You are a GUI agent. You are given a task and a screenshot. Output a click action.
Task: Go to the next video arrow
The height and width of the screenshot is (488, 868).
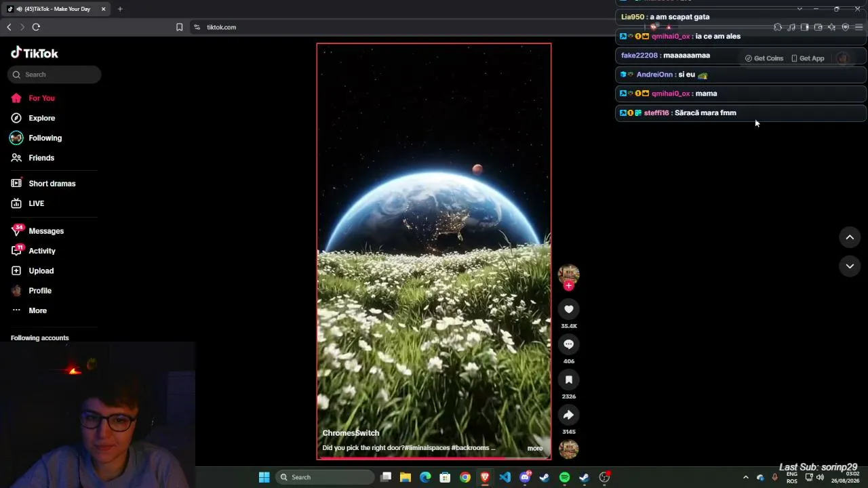click(850, 266)
